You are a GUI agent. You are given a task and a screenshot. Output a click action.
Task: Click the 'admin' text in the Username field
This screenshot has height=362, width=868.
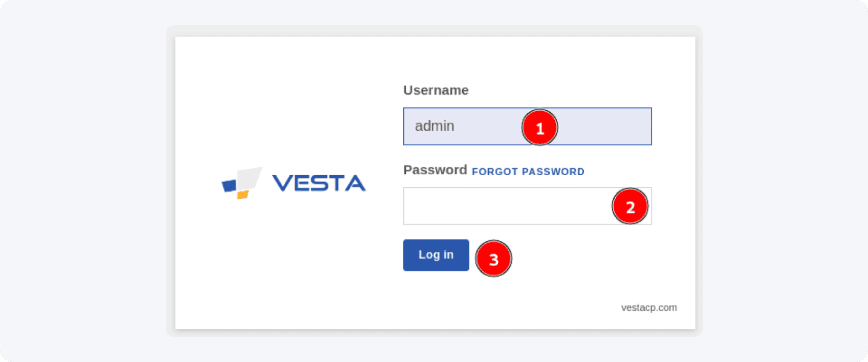tap(434, 126)
